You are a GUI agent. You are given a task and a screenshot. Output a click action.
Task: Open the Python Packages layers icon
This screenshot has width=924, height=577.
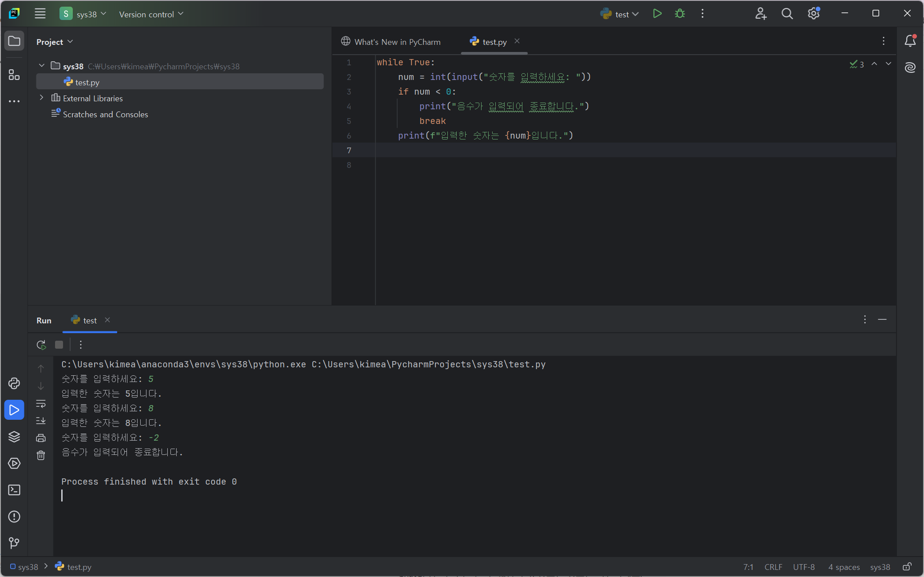click(14, 437)
